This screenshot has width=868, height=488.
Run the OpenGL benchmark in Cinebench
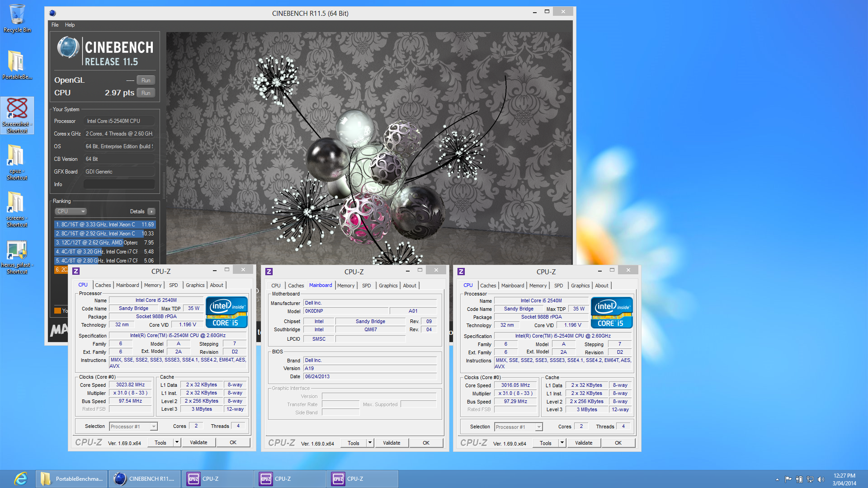coord(146,80)
